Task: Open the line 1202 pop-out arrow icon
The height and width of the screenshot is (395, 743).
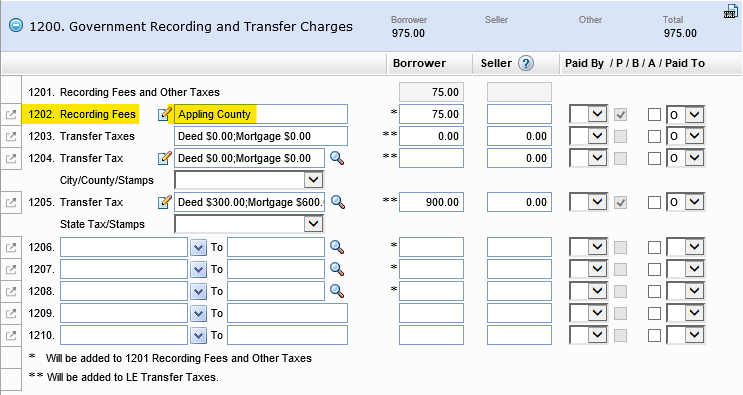Action: (x=11, y=114)
